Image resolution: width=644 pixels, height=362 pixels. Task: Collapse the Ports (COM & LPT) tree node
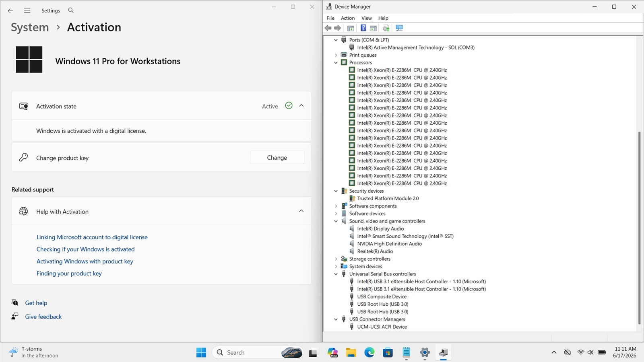[336, 40]
